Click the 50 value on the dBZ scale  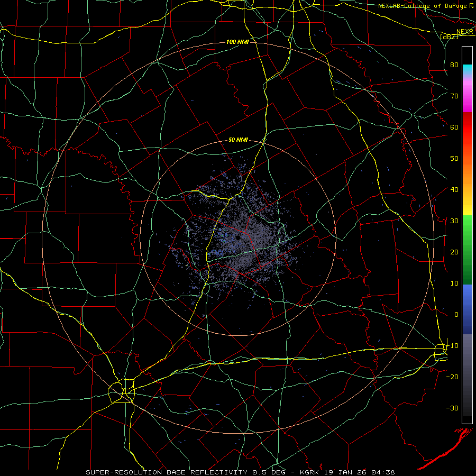454,159
